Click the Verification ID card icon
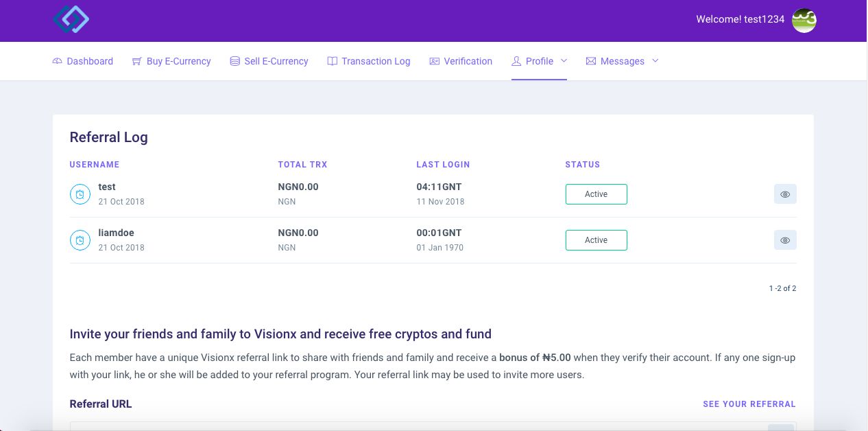Image resolution: width=868 pixels, height=431 pixels. click(x=435, y=61)
